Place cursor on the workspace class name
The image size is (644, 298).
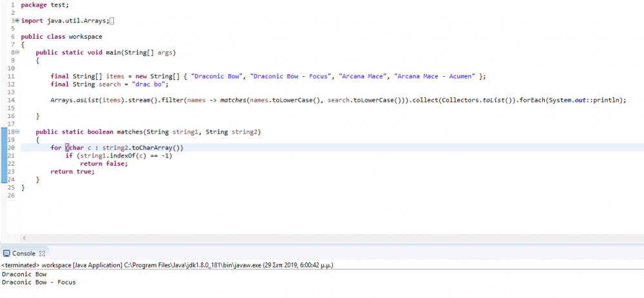coord(85,37)
